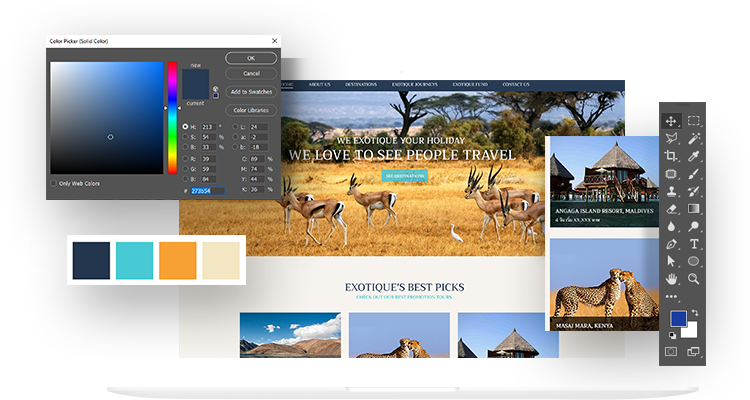Select the Lab 'a' radio button
This screenshot has height=400, width=750.
pyautogui.click(x=235, y=137)
